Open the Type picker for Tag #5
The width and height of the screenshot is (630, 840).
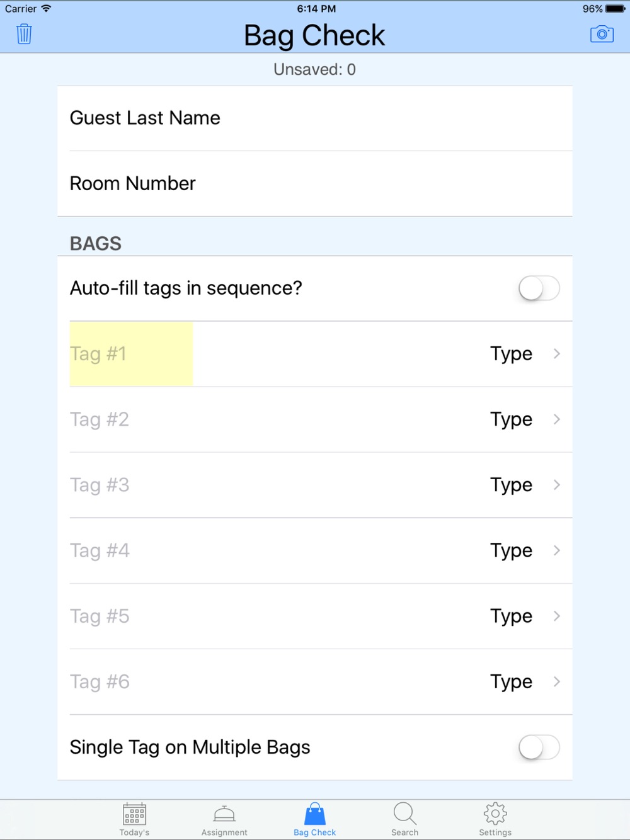click(524, 616)
